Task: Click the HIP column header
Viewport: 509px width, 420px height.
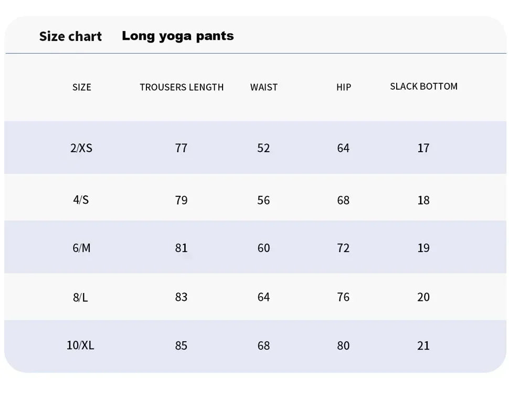Action: 344,87
